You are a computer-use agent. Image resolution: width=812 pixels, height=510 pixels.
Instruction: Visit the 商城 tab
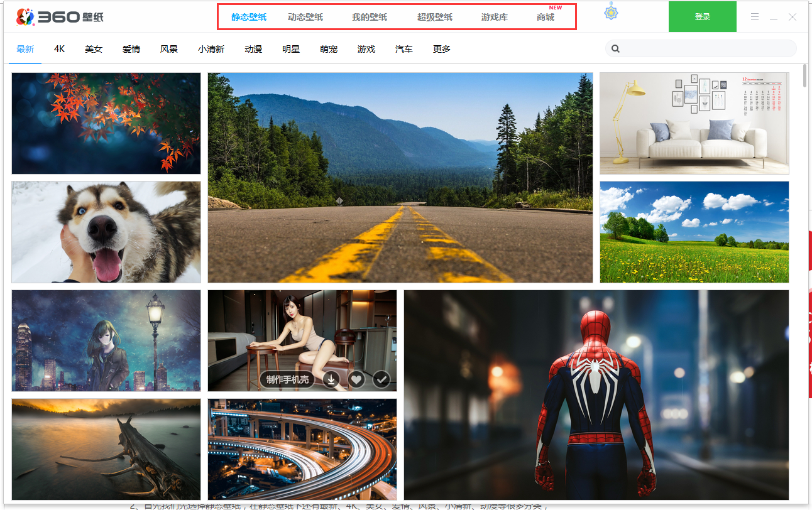tap(546, 17)
